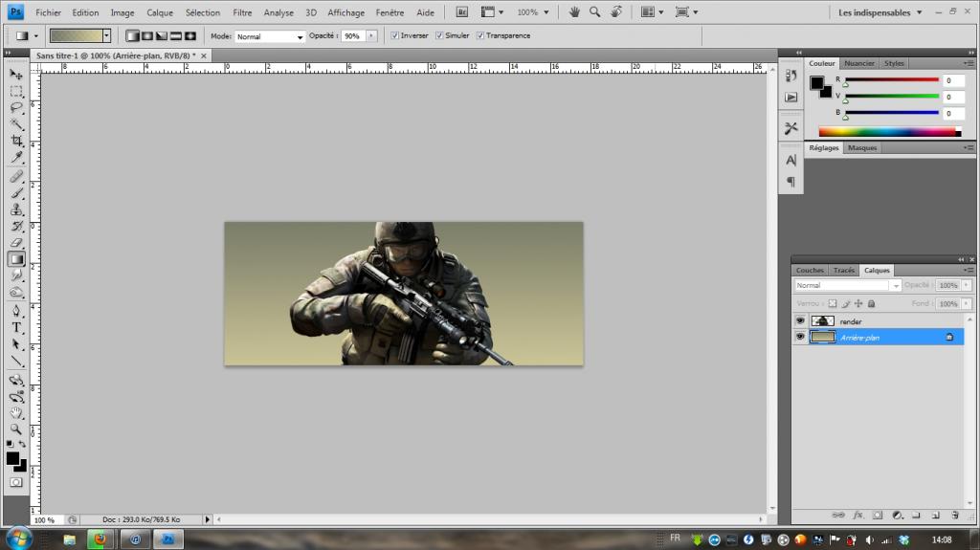
Task: Select the Magic Wand tool
Action: click(16, 123)
